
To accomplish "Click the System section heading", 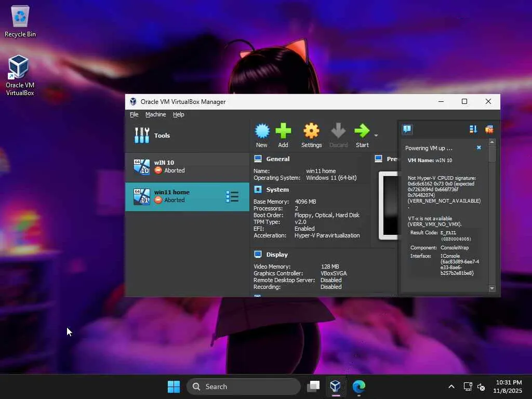I will [277, 190].
